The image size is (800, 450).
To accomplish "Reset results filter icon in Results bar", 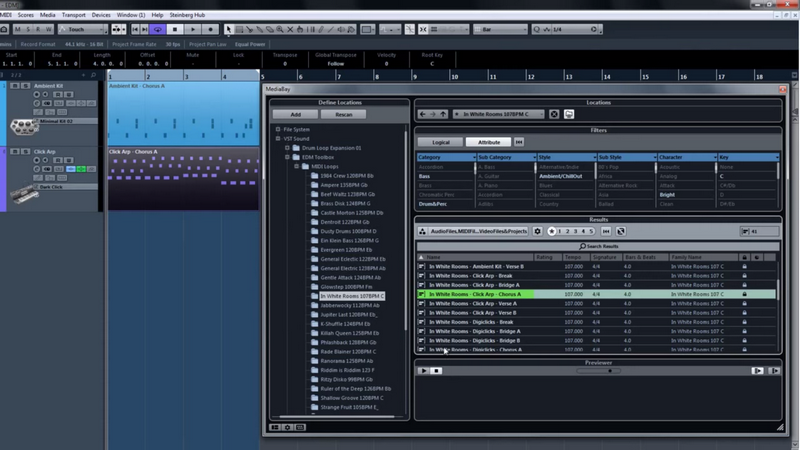I will click(x=606, y=231).
